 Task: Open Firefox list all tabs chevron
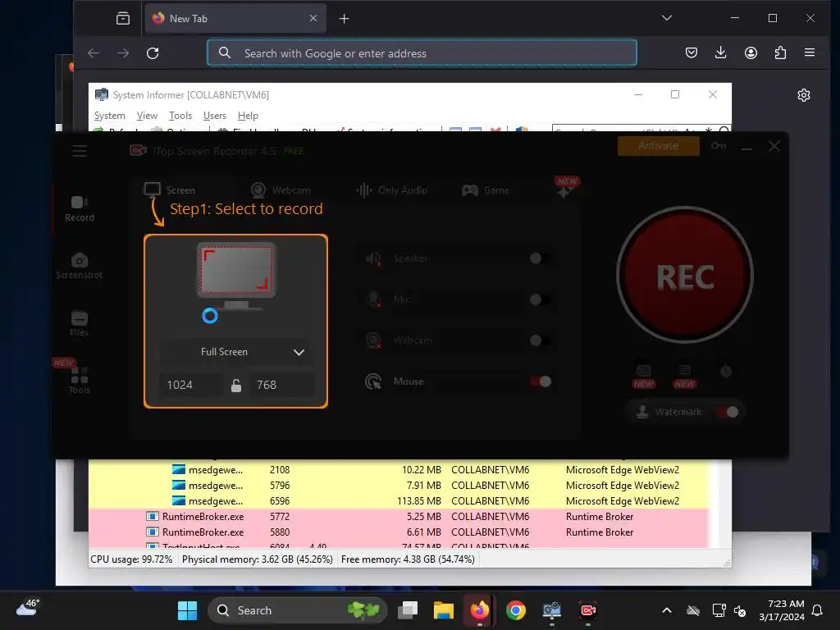pyautogui.click(x=666, y=18)
